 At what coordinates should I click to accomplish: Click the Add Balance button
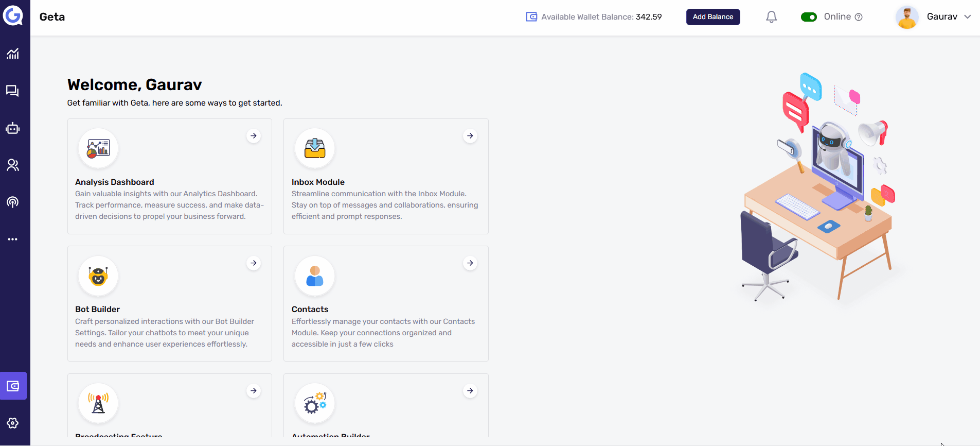point(712,17)
